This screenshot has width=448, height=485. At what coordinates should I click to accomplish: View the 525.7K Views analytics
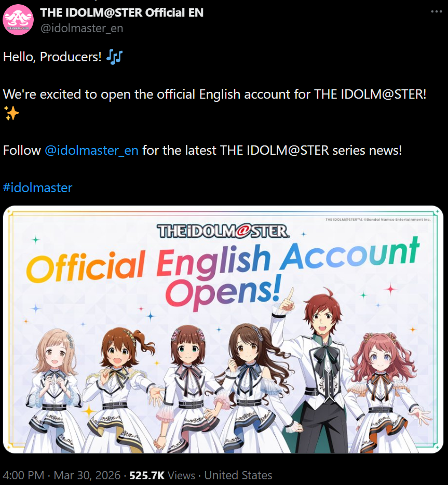tap(162, 475)
